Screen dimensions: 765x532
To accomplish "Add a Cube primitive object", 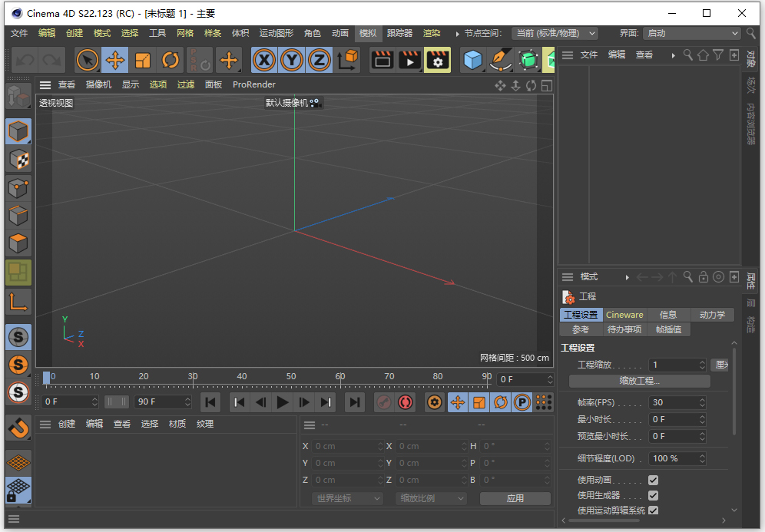I will pos(474,60).
